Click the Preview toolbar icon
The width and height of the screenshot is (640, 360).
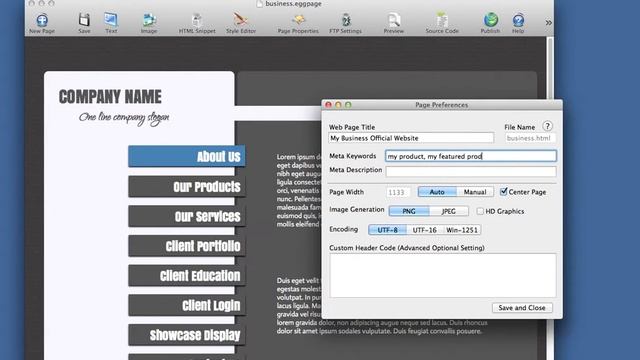(x=394, y=20)
